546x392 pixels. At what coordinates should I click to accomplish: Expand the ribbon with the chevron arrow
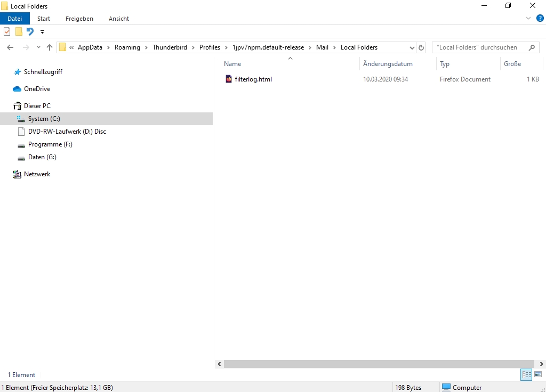(528, 18)
